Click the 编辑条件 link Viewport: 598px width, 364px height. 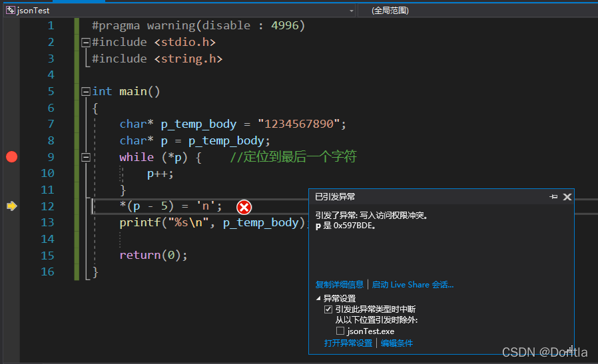click(397, 343)
